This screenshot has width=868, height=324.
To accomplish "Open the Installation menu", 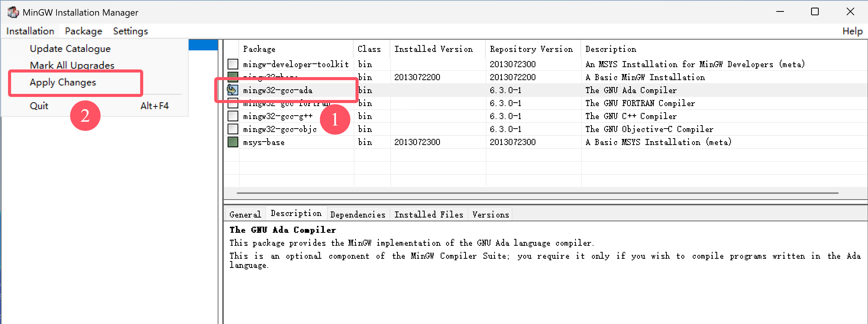I will click(x=30, y=31).
